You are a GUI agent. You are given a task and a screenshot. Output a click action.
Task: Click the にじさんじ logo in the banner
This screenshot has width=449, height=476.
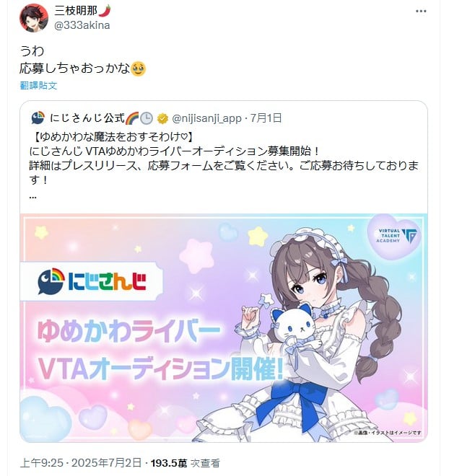pyautogui.click(x=92, y=281)
